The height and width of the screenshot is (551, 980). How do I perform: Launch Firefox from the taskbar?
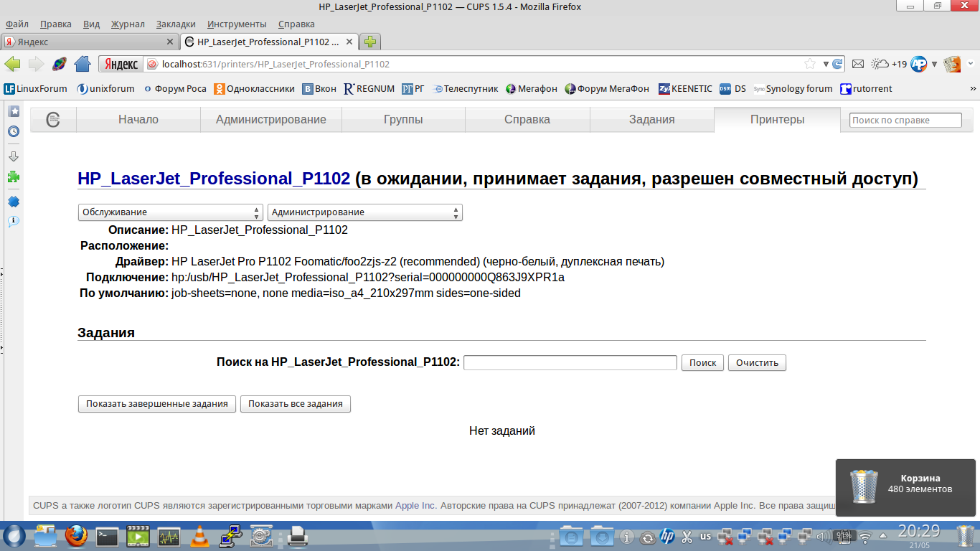[75, 536]
